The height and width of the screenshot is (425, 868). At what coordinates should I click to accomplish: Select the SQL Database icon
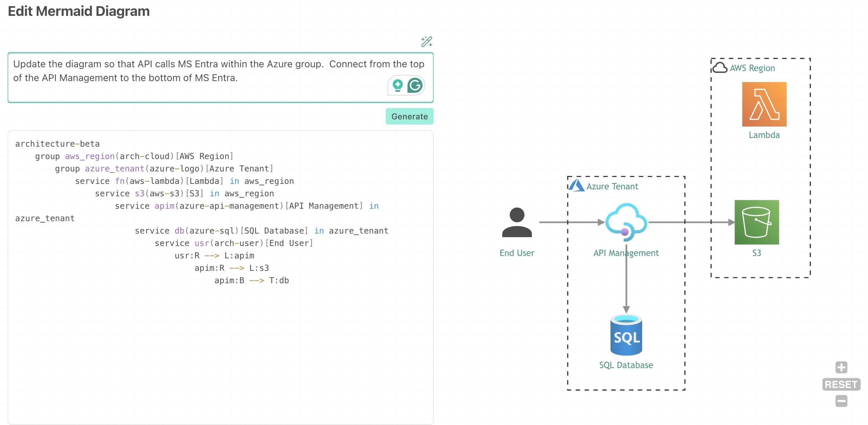626,335
